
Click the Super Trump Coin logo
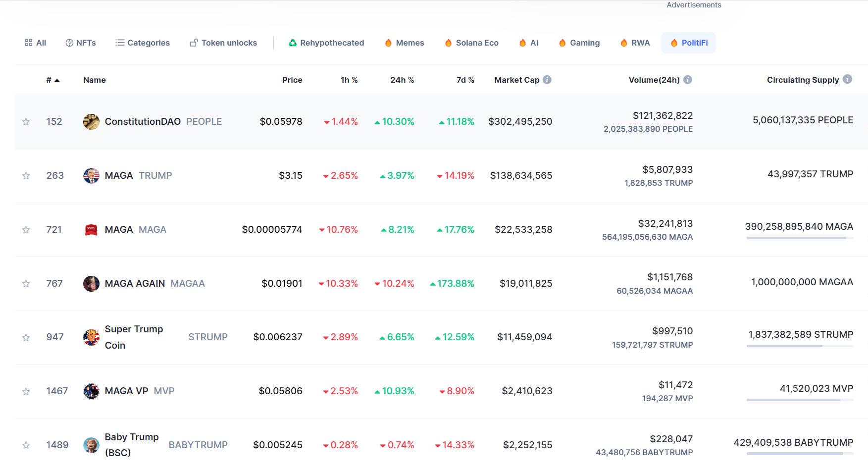click(x=91, y=337)
